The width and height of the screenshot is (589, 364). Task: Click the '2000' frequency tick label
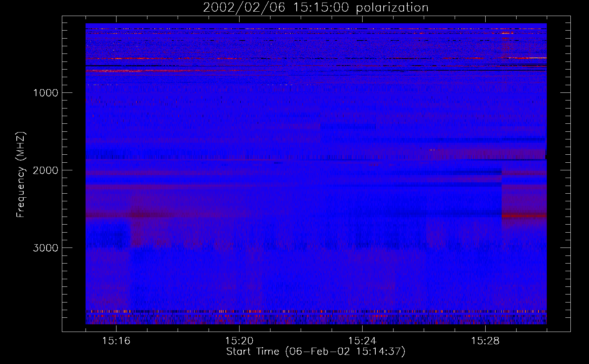46,170
